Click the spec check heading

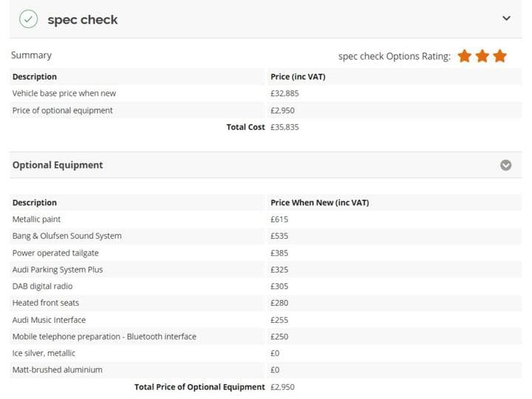pos(83,20)
